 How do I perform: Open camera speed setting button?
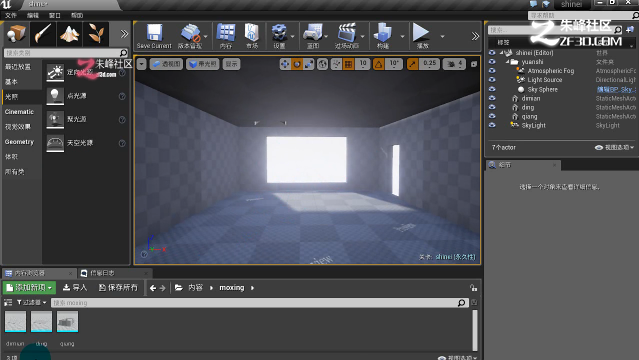click(455, 64)
